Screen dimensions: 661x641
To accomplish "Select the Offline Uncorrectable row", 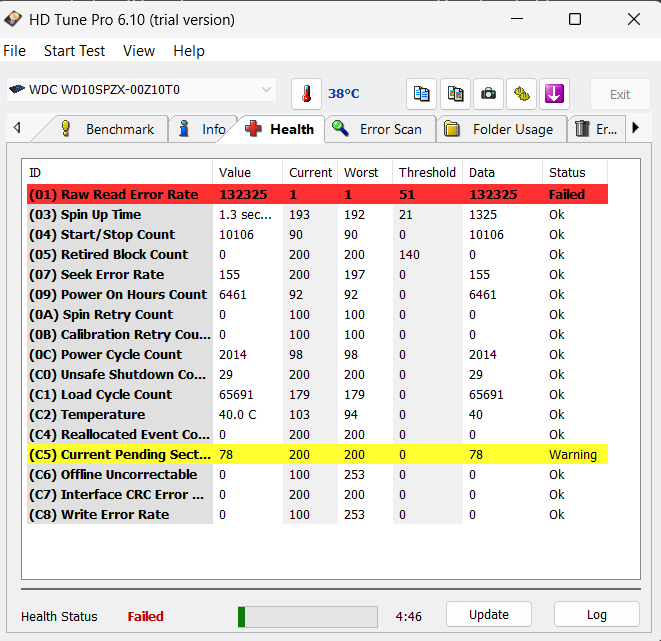I will pyautogui.click(x=317, y=475).
